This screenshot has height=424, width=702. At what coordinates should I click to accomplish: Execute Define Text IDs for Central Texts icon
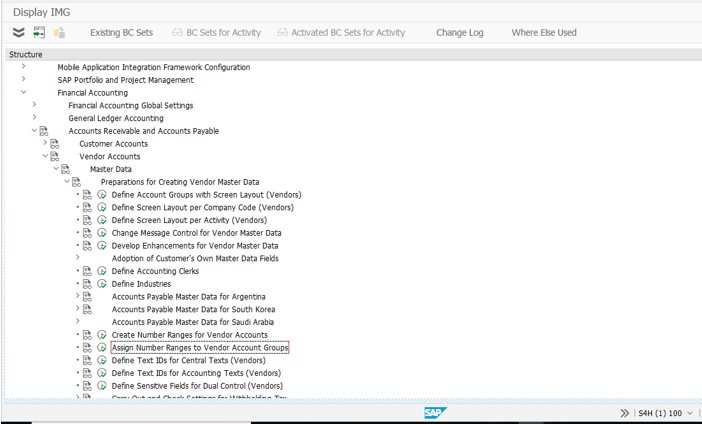tap(102, 360)
